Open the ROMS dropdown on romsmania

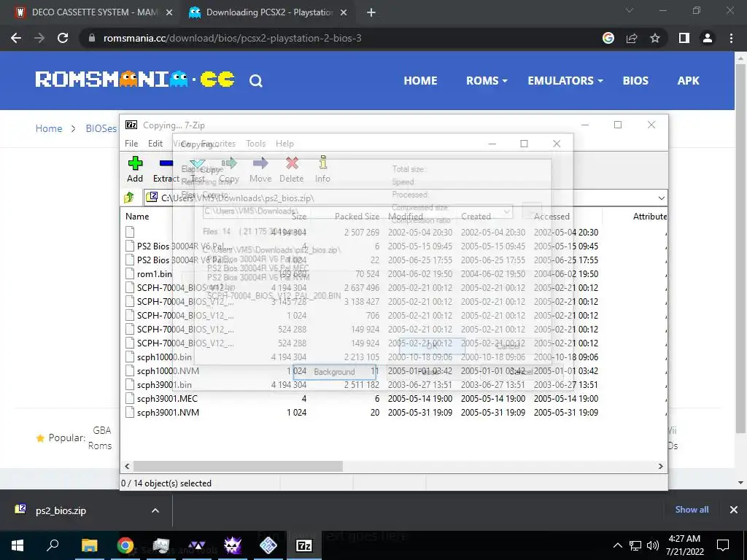pyautogui.click(x=487, y=81)
